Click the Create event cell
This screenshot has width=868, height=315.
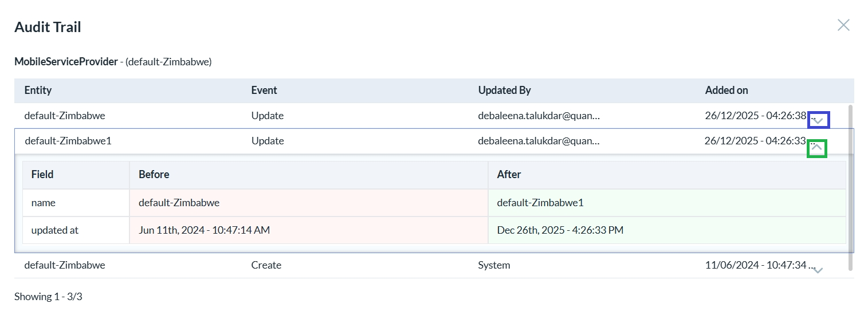pyautogui.click(x=266, y=265)
